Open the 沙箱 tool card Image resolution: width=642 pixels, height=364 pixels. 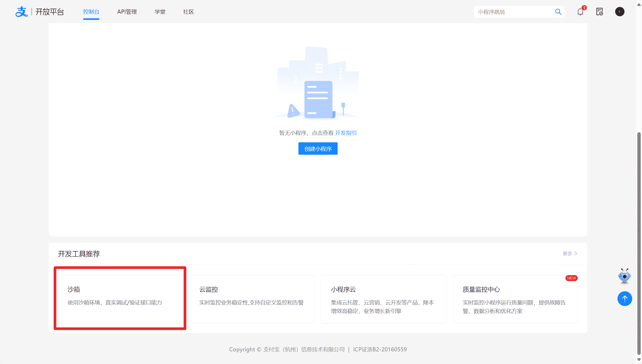tap(120, 299)
